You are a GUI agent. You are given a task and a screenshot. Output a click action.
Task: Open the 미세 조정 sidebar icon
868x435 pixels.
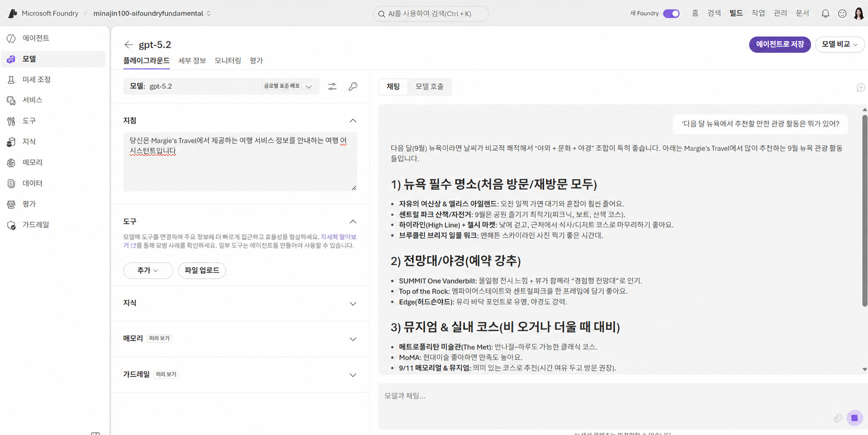tap(11, 80)
